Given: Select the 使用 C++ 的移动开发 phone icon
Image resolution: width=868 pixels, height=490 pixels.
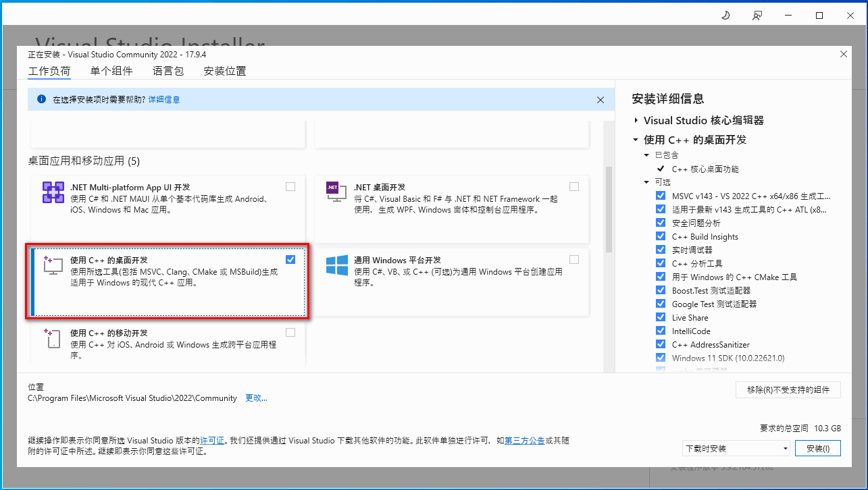Looking at the screenshot, I should click(x=52, y=337).
